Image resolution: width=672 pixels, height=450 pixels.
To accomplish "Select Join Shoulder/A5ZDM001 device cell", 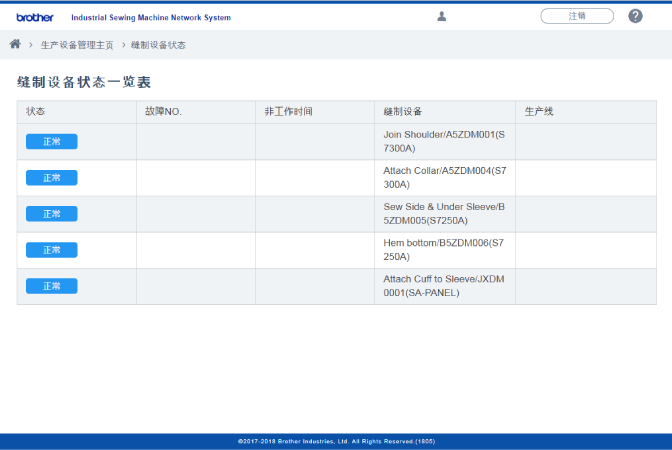I will (x=444, y=141).
